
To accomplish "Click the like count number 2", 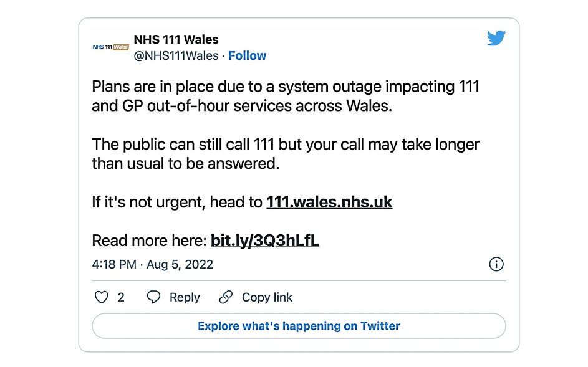I will point(121,297).
